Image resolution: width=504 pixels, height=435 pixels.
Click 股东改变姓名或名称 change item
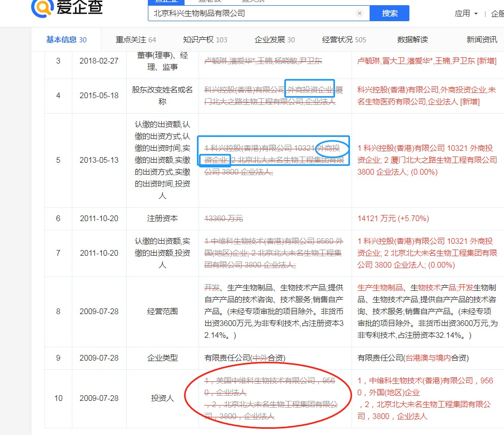pyautogui.click(x=162, y=96)
